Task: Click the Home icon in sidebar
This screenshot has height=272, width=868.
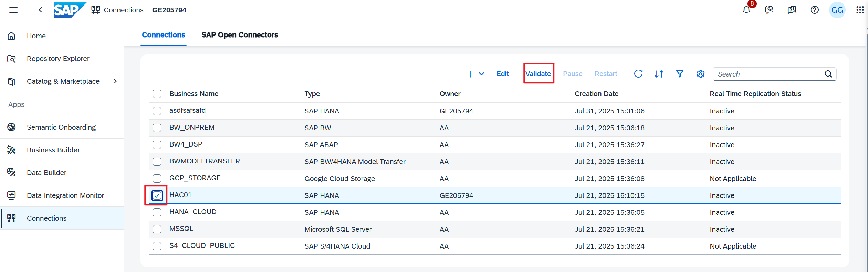Action: click(11, 36)
